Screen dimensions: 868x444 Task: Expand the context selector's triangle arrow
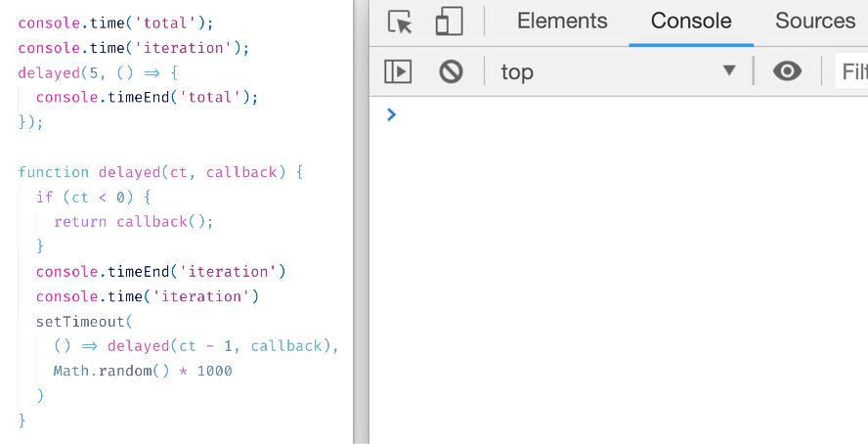pyautogui.click(x=729, y=70)
